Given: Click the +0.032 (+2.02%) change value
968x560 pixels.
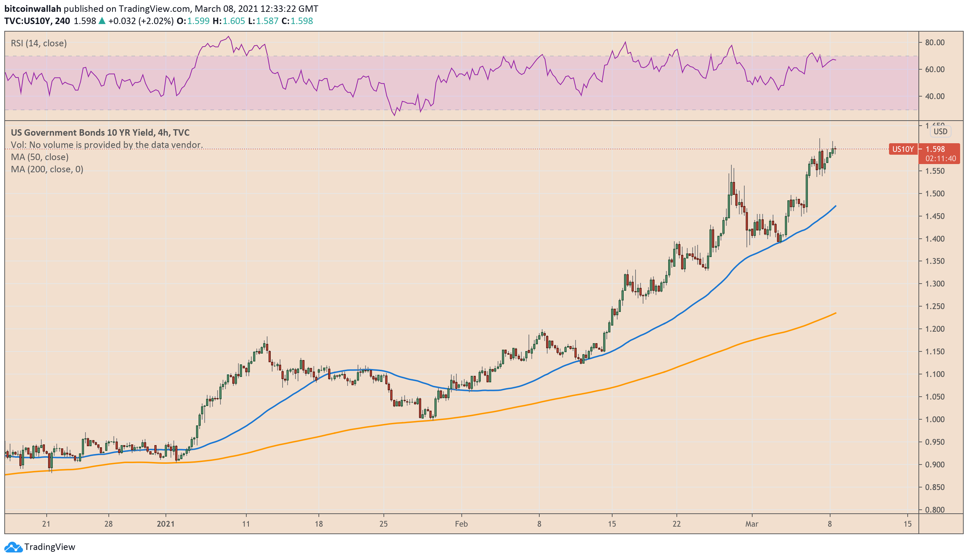Looking at the screenshot, I should pos(141,21).
